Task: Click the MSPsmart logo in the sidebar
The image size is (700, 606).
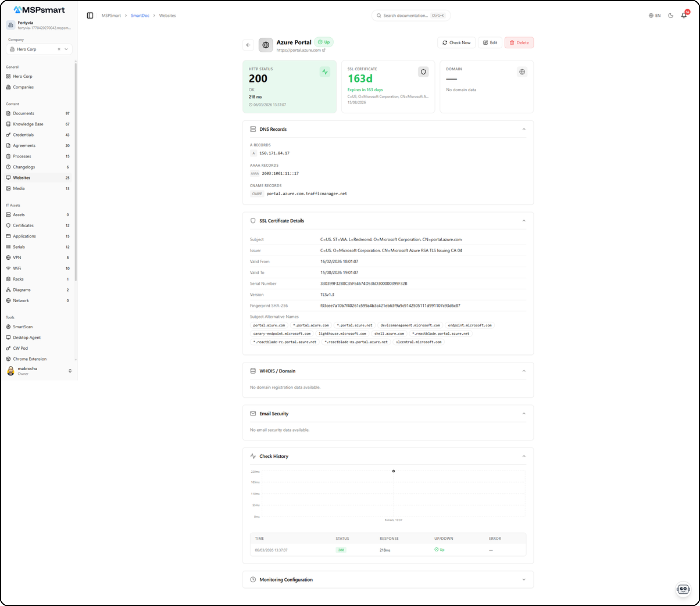Action: [39, 9]
